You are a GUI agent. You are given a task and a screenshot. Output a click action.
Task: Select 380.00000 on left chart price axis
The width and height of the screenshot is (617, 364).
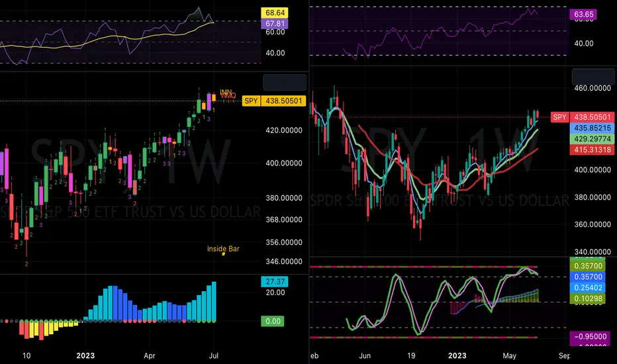pyautogui.click(x=284, y=198)
